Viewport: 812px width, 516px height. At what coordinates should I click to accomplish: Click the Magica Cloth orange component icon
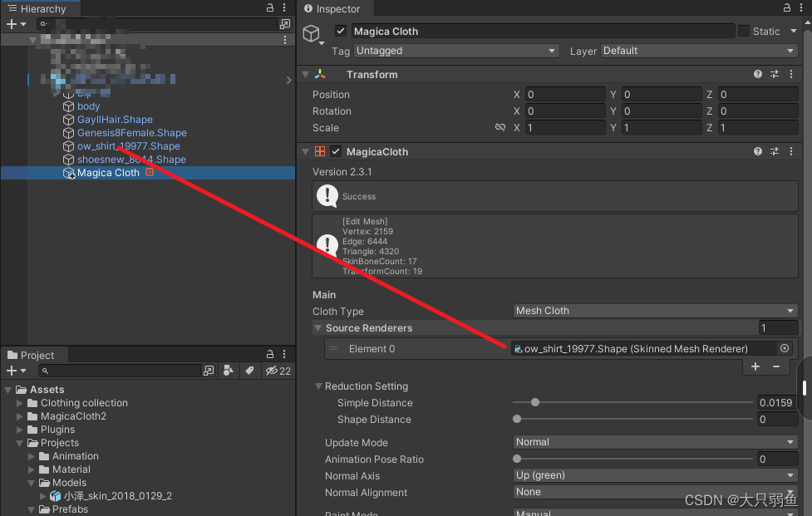coord(150,172)
